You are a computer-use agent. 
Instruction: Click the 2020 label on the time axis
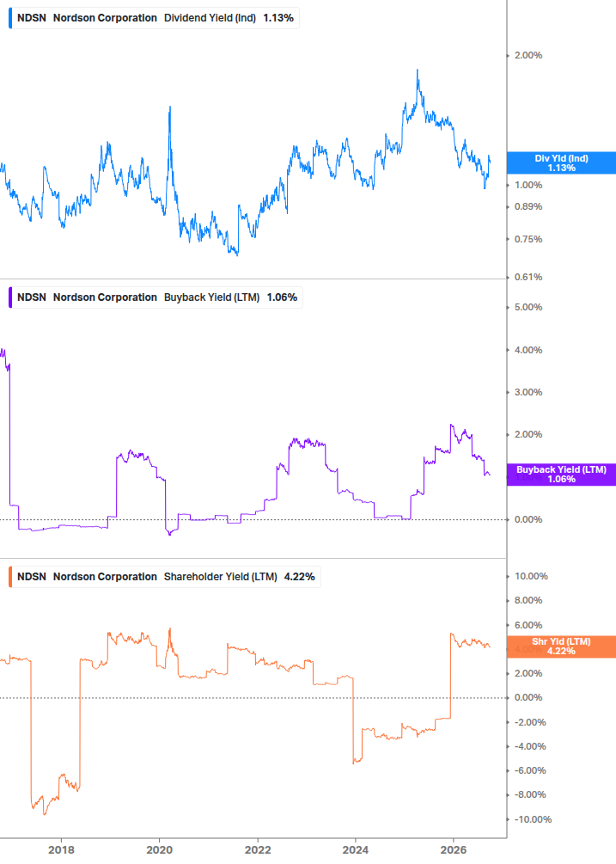pyautogui.click(x=159, y=849)
